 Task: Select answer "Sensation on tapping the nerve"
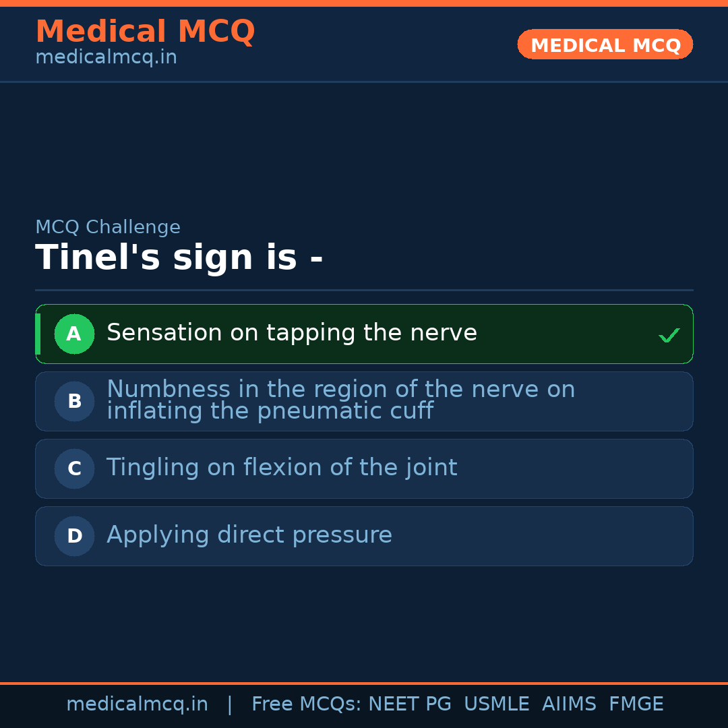click(291, 333)
